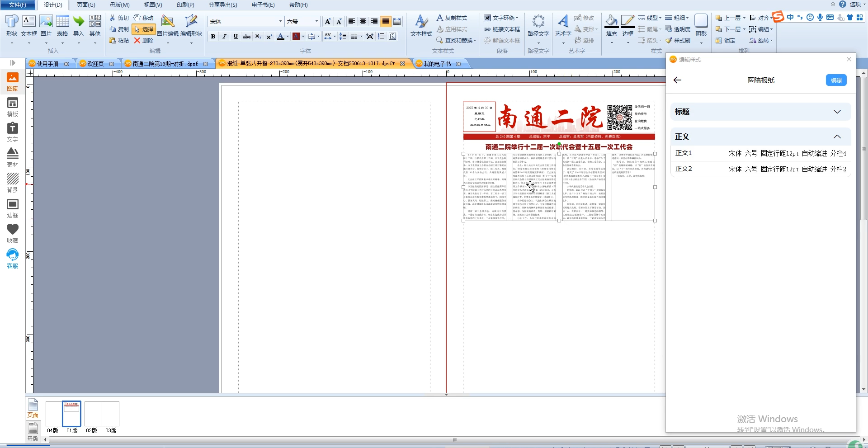Open the 文件(F) menu
The height and width of the screenshot is (448, 868).
[18, 5]
